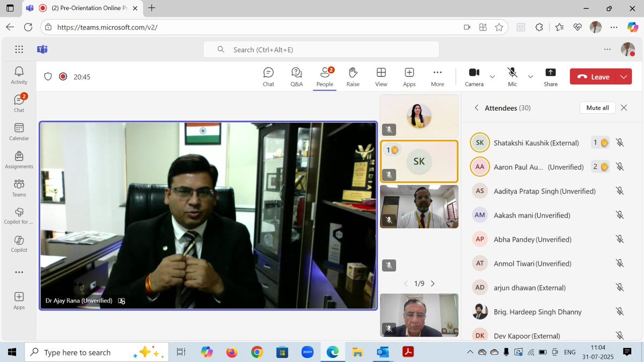Toggle mic for Aakash mani
The height and width of the screenshot is (362, 644).
coord(620,215)
